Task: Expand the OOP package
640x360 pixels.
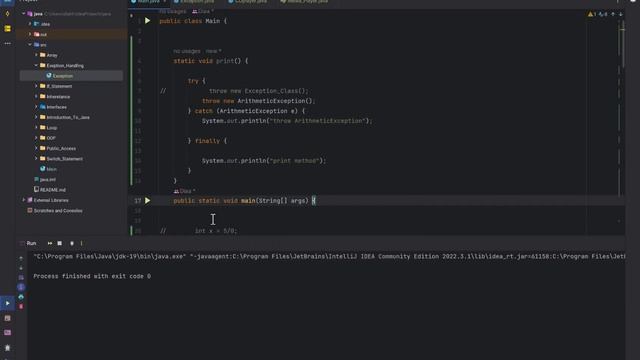Action: (36, 138)
